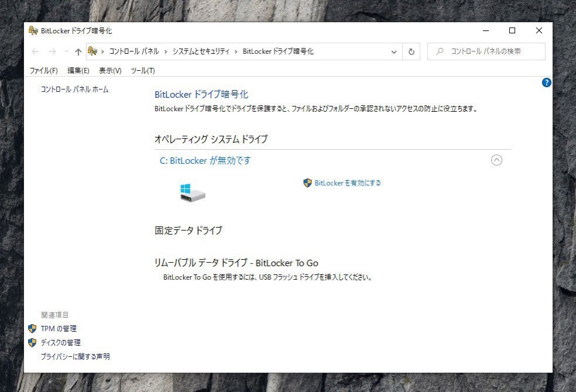The image size is (576, 392).
Task: Click the システムとセキュリティ breadcrumb
Action: click(x=201, y=51)
